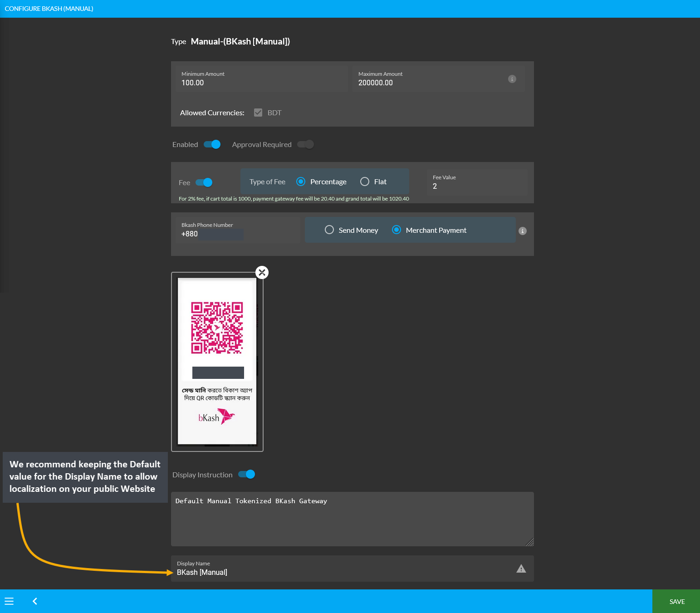Edit the Minimum Amount field
The height and width of the screenshot is (613, 700).
click(262, 79)
